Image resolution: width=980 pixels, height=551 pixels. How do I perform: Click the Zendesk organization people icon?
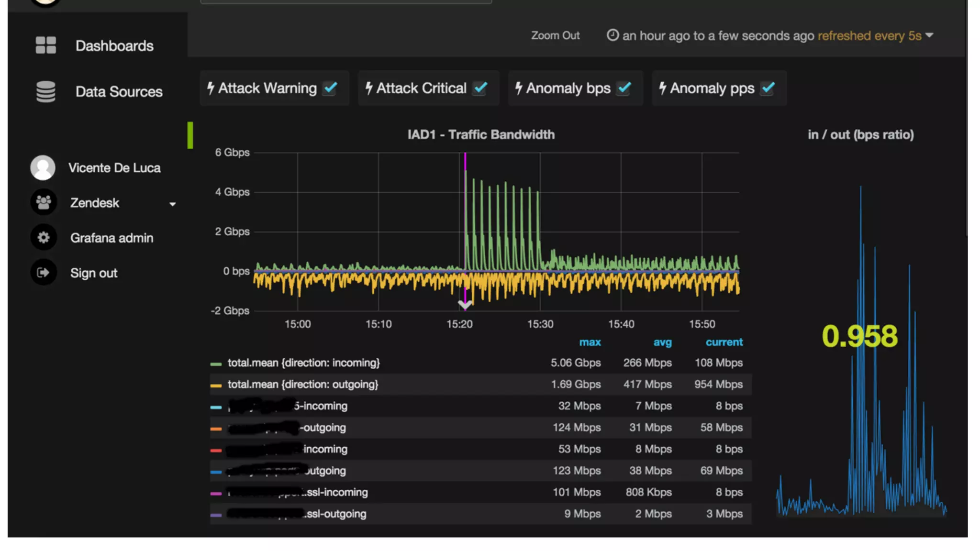tap(44, 202)
